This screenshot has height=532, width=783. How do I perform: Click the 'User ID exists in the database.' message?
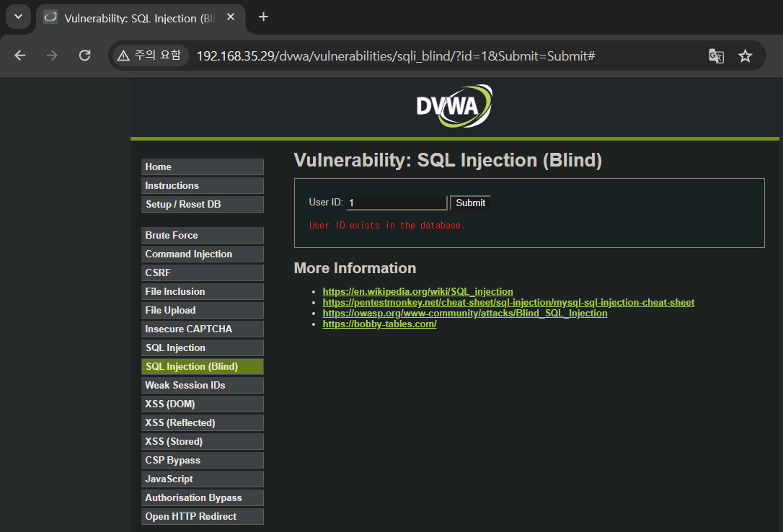pos(387,226)
